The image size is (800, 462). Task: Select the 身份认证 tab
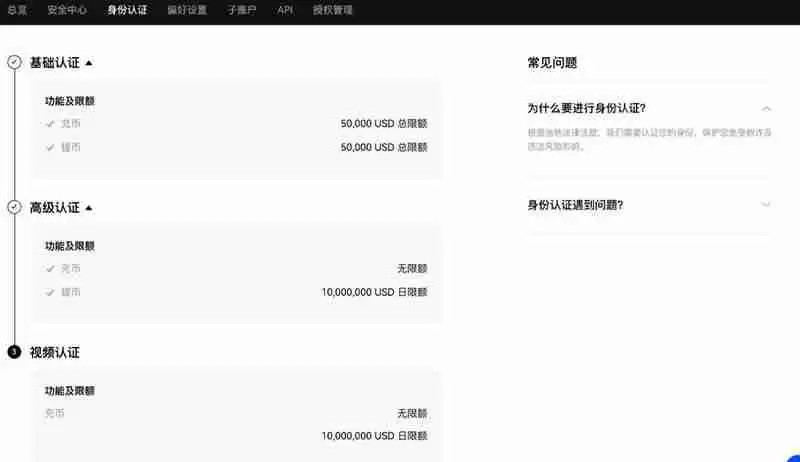(127, 10)
